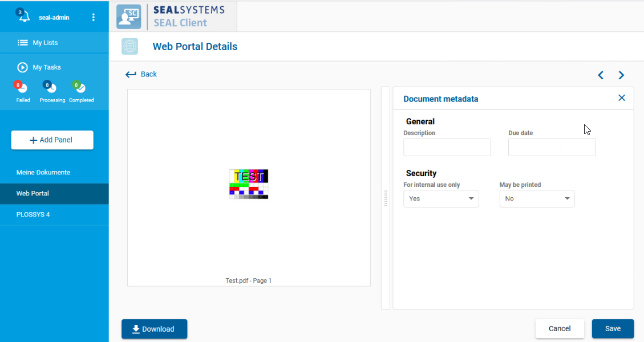The width and height of the screenshot is (644, 342).
Task: Open the 'May be printed' dropdown
Action: pyautogui.click(x=537, y=198)
